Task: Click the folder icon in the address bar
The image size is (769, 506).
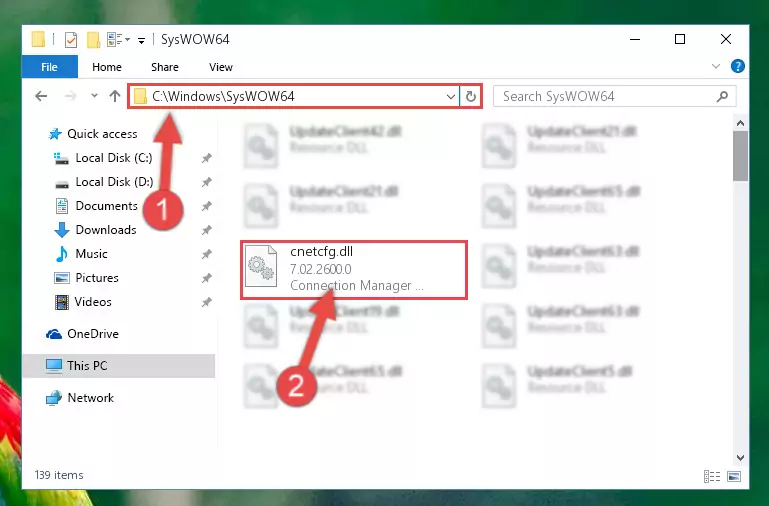Action: [140, 97]
